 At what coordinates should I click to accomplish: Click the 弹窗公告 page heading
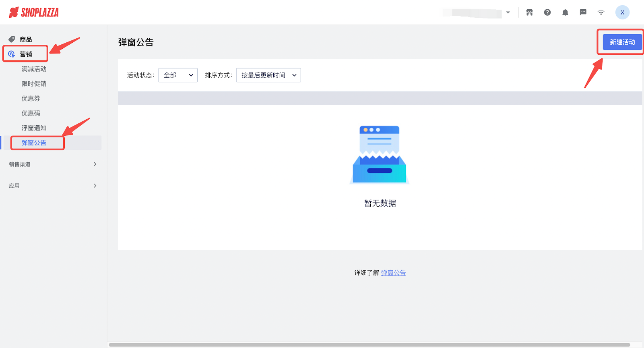(136, 42)
